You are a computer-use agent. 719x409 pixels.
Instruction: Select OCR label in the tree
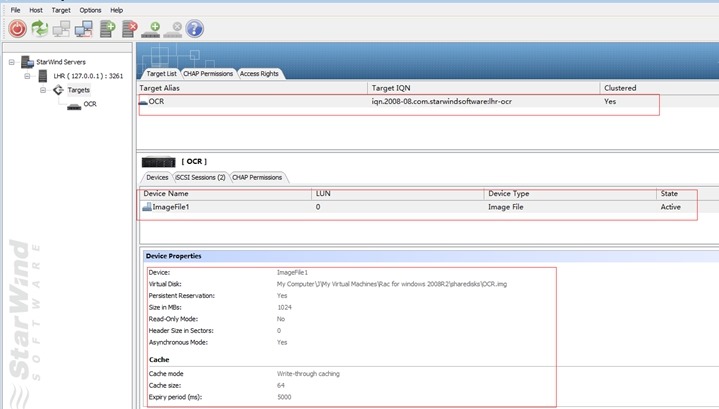pyautogui.click(x=90, y=104)
